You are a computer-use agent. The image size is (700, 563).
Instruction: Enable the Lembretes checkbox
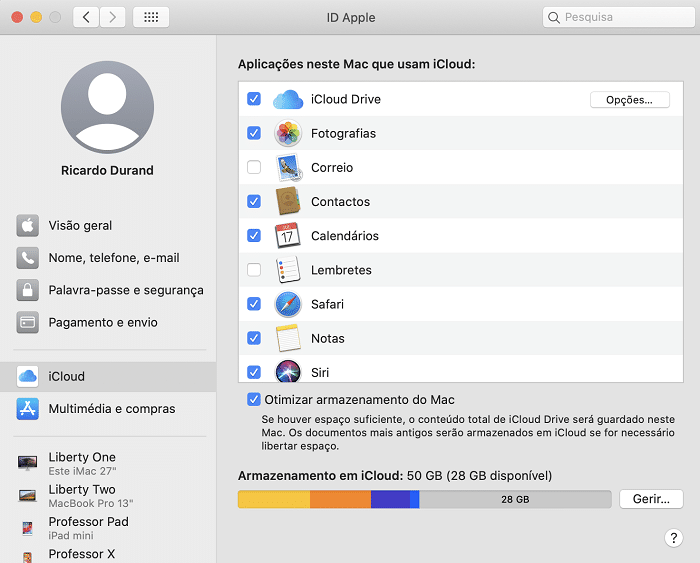[x=254, y=269]
